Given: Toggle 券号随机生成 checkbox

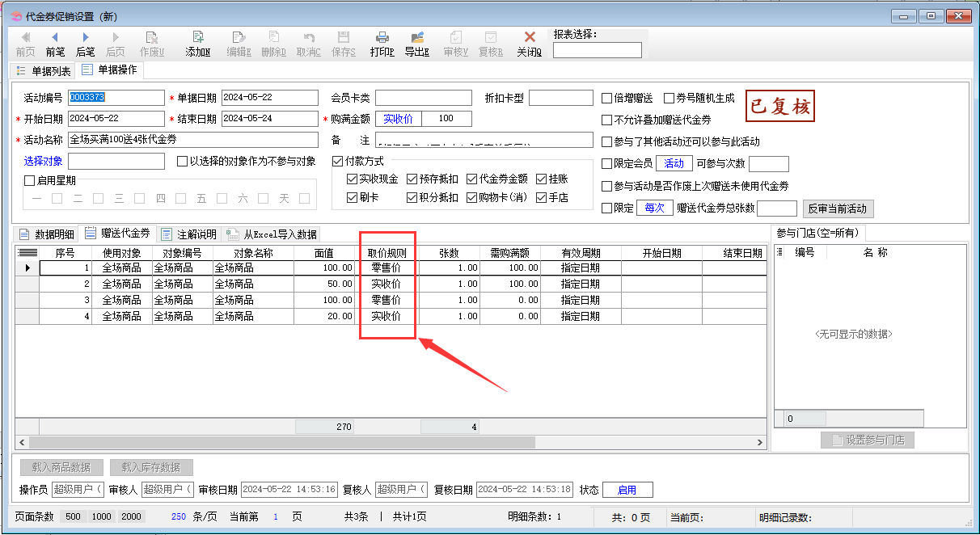Looking at the screenshot, I should coord(669,98).
